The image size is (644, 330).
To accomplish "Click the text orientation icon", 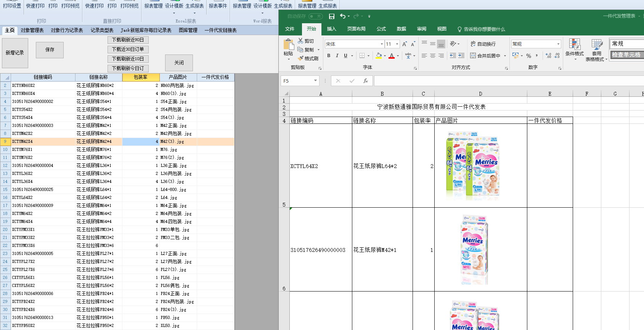I will (x=453, y=44).
